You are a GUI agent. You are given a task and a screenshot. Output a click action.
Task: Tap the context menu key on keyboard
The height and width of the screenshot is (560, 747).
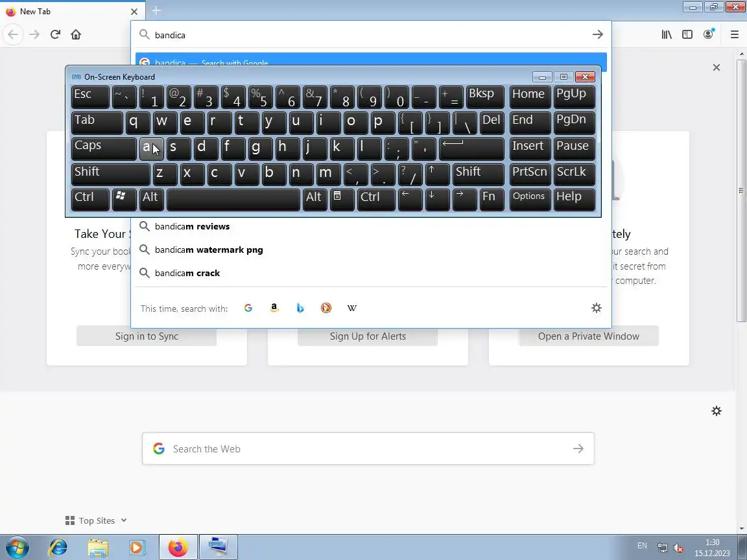[x=342, y=200]
